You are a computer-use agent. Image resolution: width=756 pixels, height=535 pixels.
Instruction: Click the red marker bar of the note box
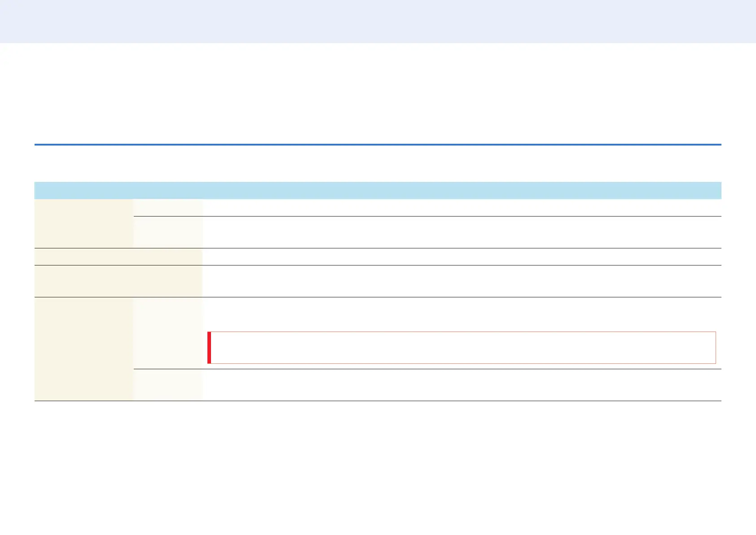pyautogui.click(x=209, y=348)
